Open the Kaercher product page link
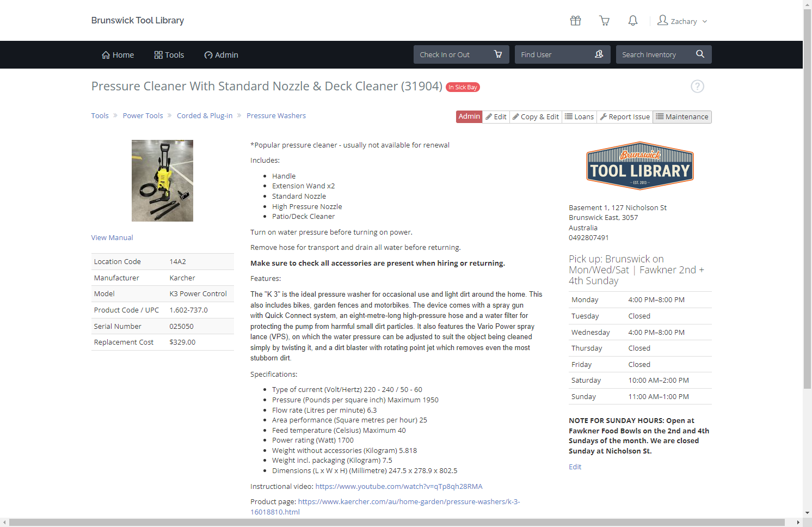 coord(385,507)
